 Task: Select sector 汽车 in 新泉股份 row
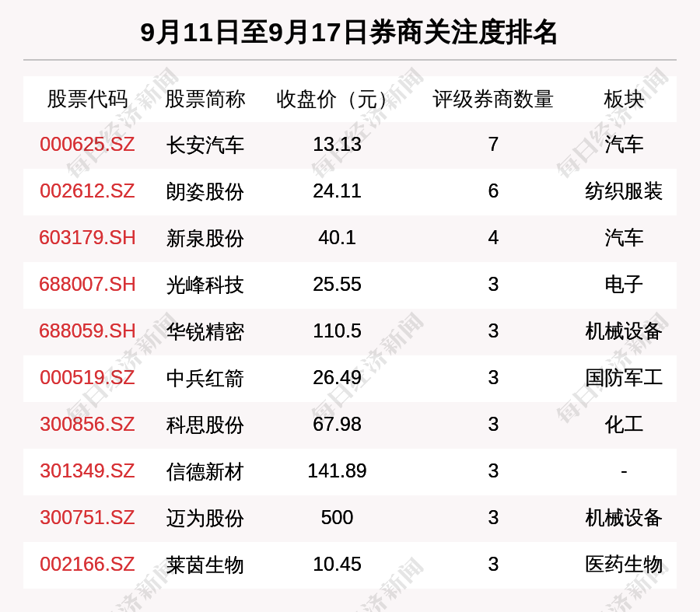point(624,238)
